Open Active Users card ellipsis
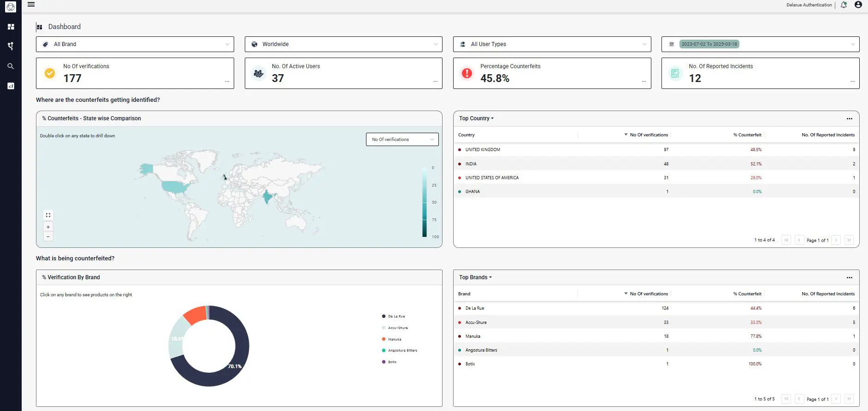868x411 pixels. pos(435,82)
